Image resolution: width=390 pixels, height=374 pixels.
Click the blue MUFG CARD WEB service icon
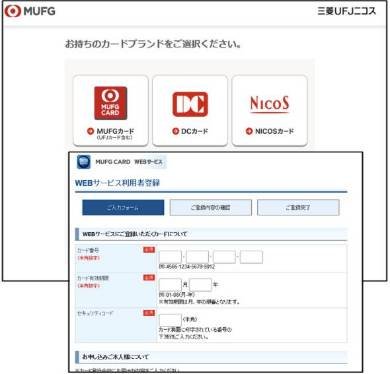[84, 162]
